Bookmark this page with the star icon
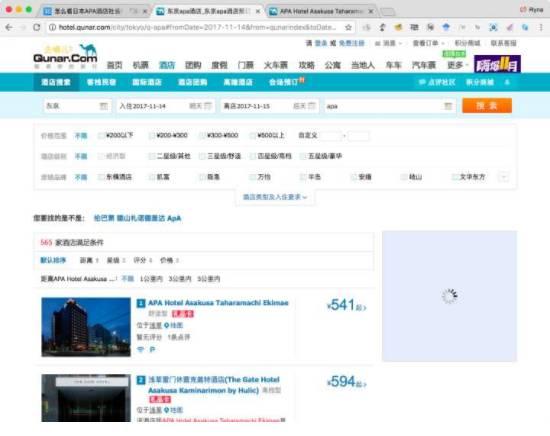This screenshot has width=550, height=436. (348, 27)
